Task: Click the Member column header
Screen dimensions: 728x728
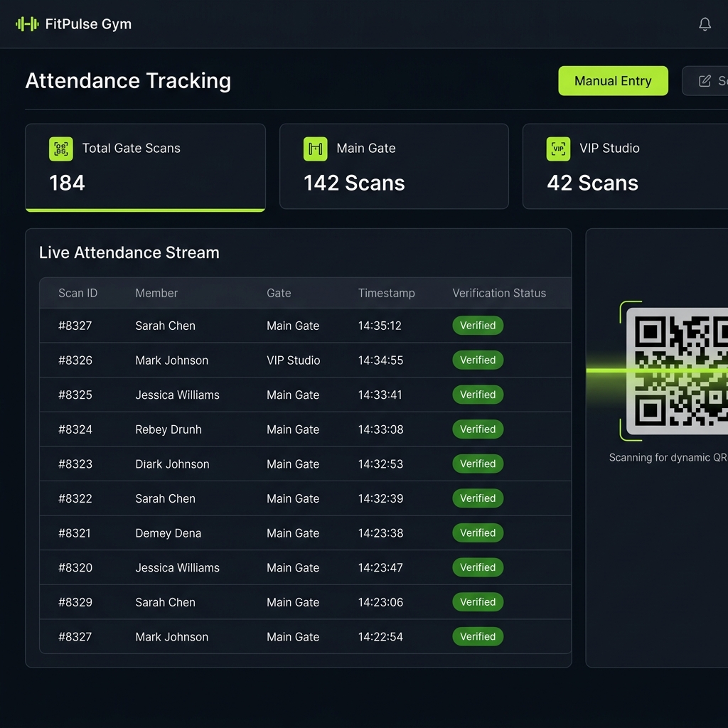Action: pyautogui.click(x=156, y=293)
